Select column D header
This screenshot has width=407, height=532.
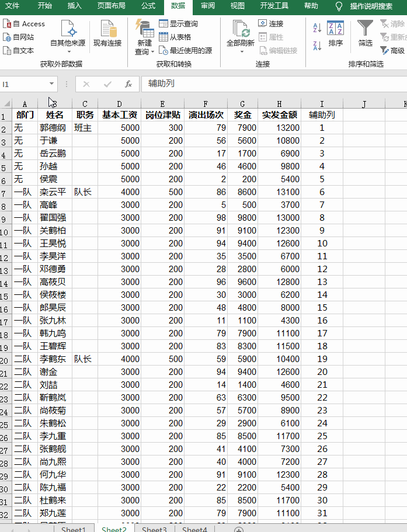(x=119, y=104)
